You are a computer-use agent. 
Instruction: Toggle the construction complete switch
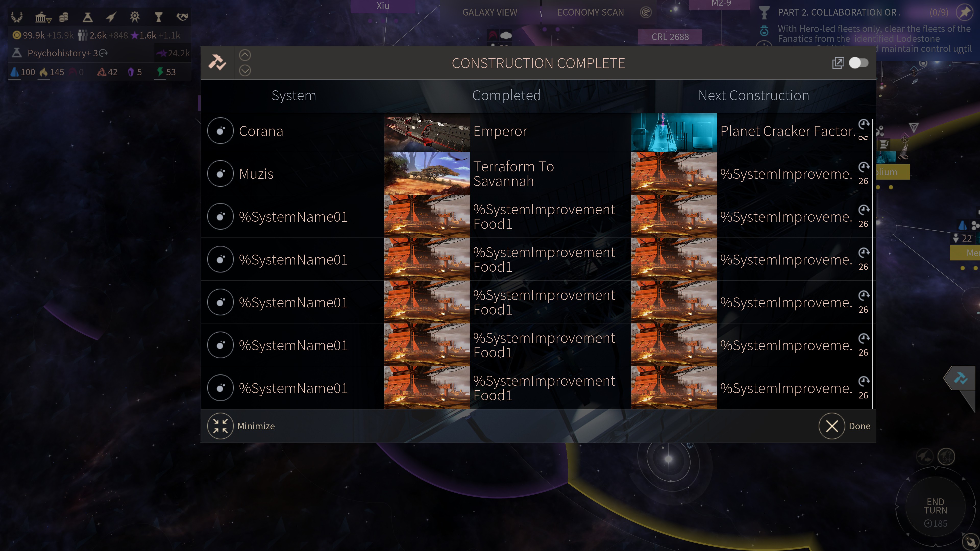pyautogui.click(x=858, y=63)
